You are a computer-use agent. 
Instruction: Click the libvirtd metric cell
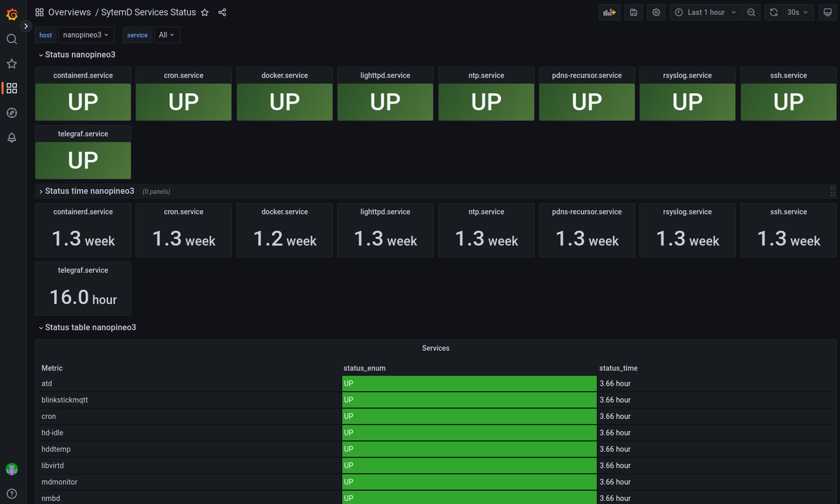[x=190, y=466]
